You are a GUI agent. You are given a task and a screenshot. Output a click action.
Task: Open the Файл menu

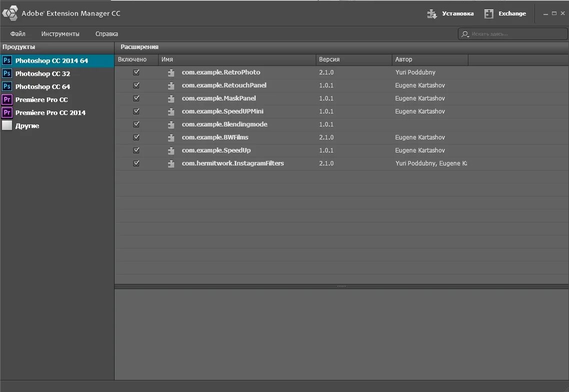pos(18,33)
